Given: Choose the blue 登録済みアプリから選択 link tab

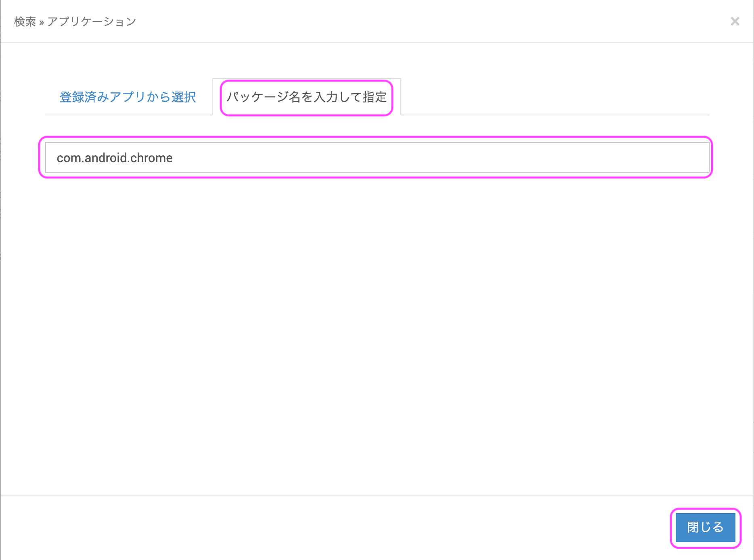Looking at the screenshot, I should (x=128, y=97).
